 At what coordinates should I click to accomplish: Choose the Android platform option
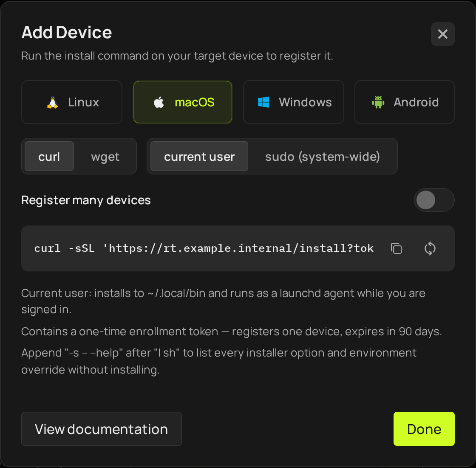pos(404,102)
